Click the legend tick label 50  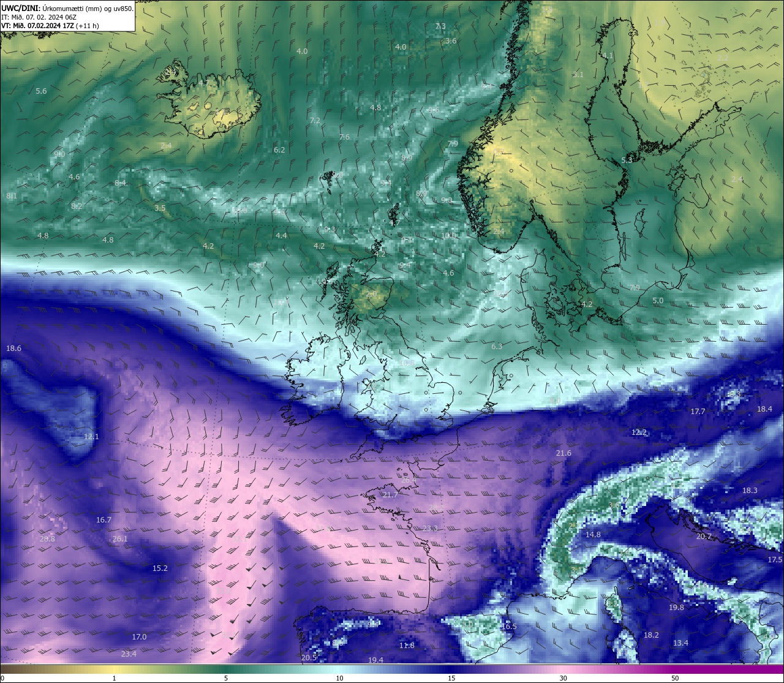pyautogui.click(x=675, y=678)
